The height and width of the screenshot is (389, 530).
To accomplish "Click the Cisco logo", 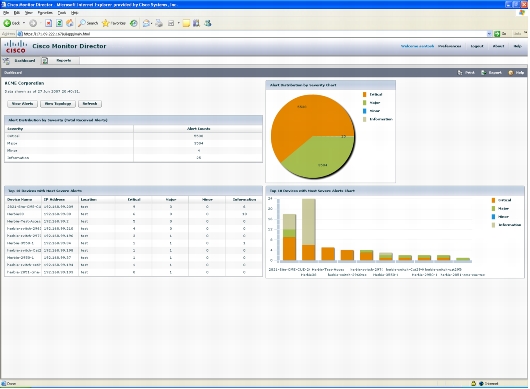I will pyautogui.click(x=16, y=46).
